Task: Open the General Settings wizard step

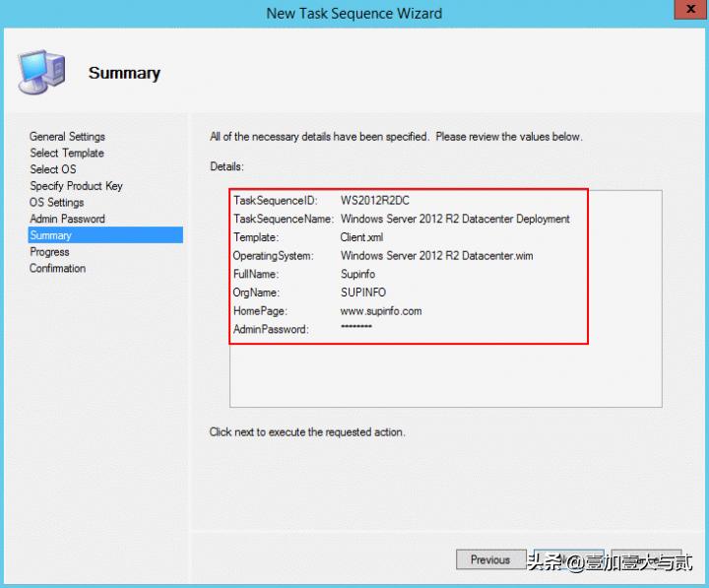Action: tap(67, 137)
